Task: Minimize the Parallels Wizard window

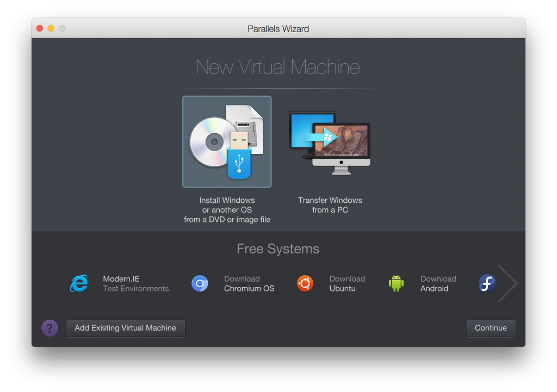Action: coord(51,28)
